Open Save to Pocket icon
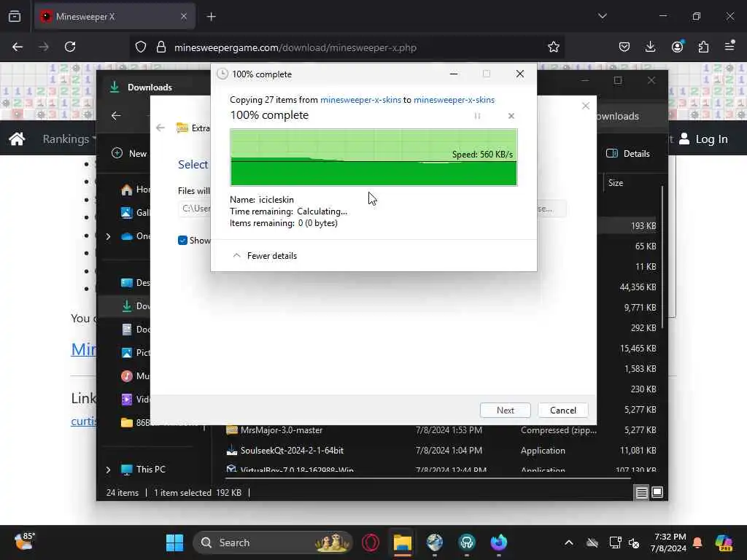 click(x=624, y=47)
